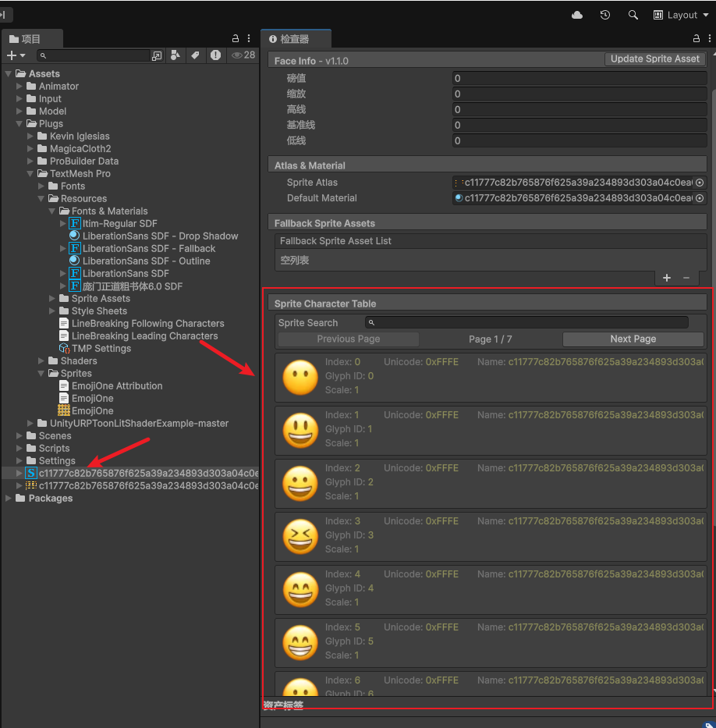The height and width of the screenshot is (728, 716).
Task: Click the object picker icon next to Default Material
Action: pyautogui.click(x=701, y=198)
